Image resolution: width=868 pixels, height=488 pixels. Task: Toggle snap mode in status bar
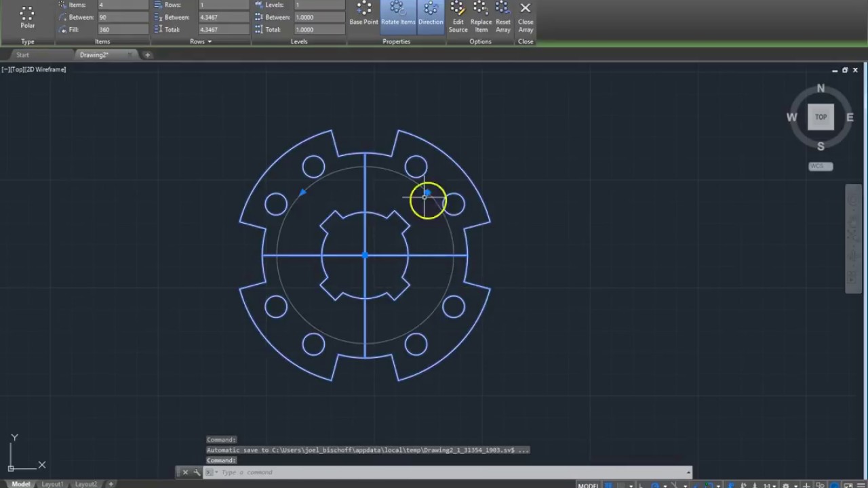[x=621, y=485]
